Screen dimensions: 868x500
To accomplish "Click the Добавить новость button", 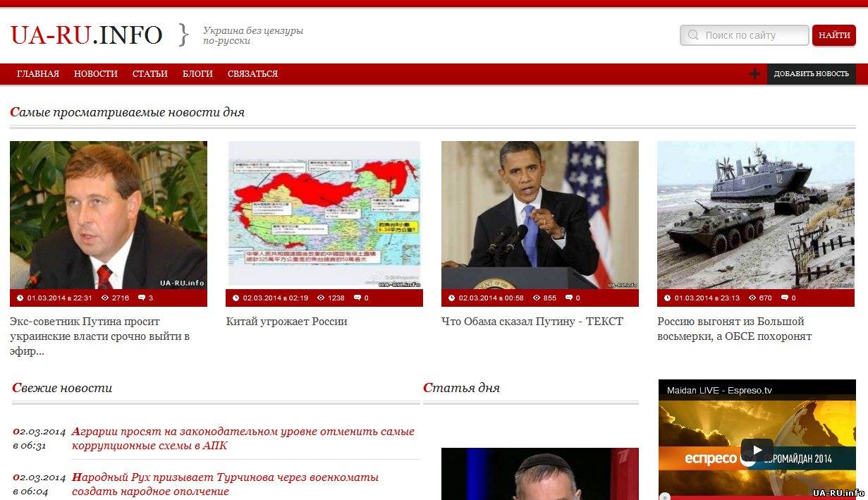I will 811,74.
